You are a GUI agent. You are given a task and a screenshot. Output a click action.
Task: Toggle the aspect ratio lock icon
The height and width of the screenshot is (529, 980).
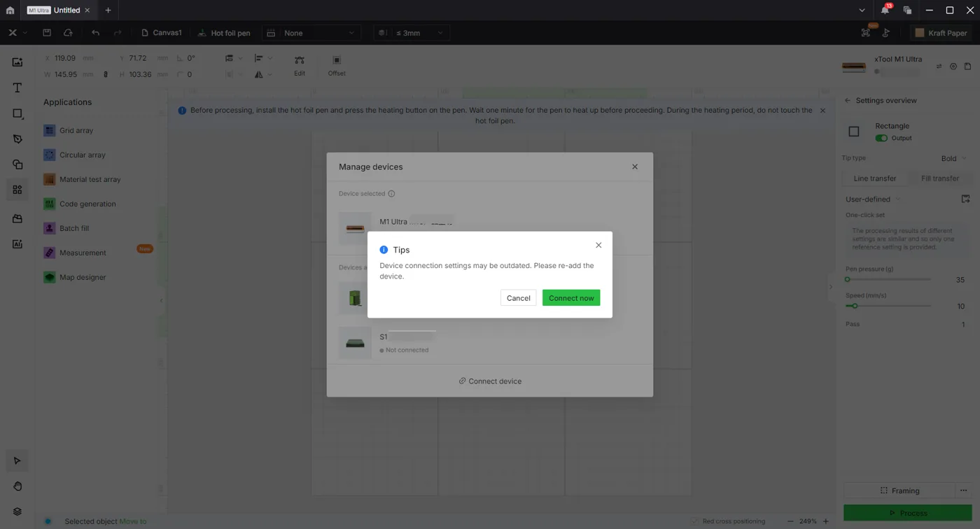tap(106, 74)
